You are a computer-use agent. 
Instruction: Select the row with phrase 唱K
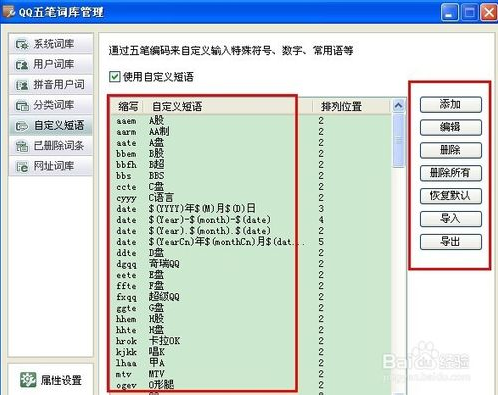[x=250, y=352]
